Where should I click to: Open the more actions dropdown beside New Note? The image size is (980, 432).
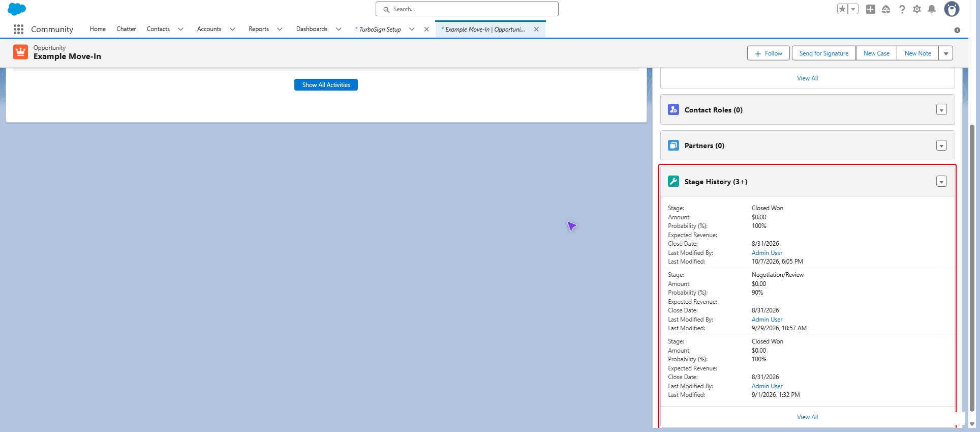(946, 53)
